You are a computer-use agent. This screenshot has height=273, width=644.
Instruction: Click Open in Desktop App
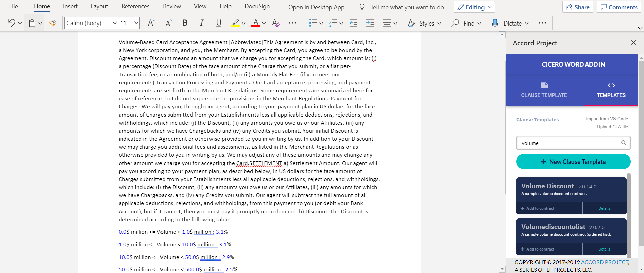[316, 7]
